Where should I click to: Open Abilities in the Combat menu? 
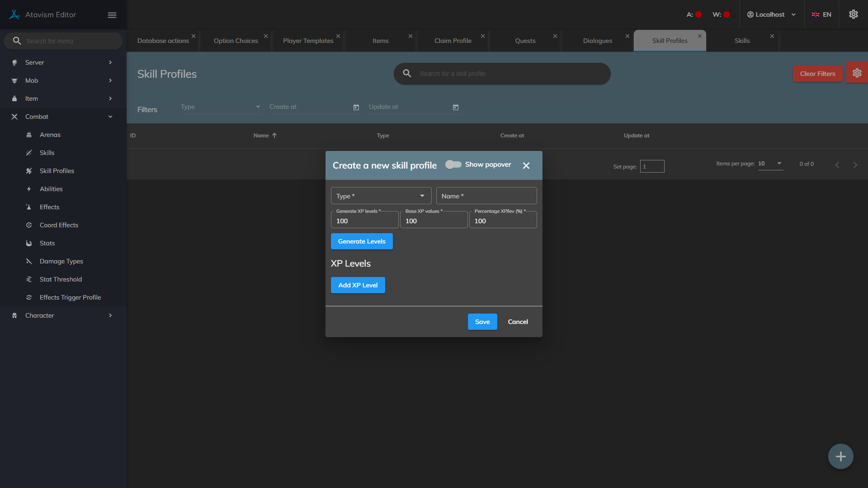click(51, 189)
